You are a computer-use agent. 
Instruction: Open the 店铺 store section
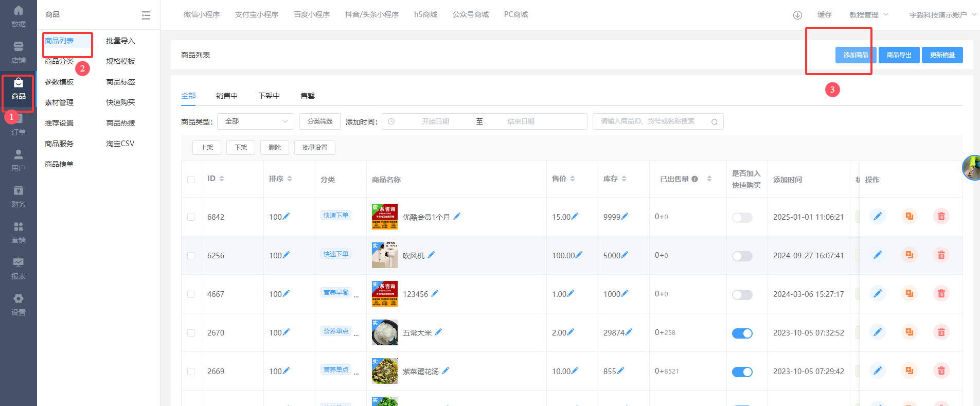point(18,52)
